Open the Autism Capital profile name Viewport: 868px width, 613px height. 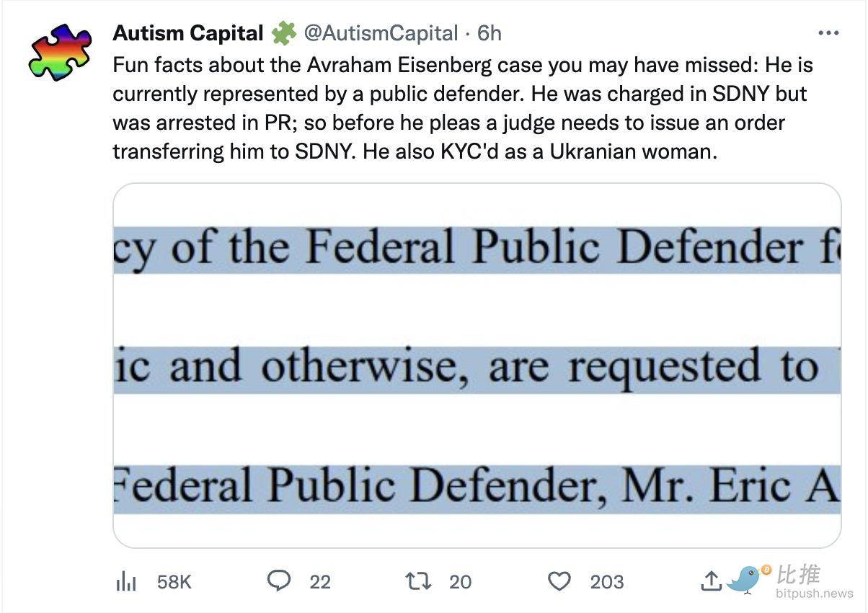188,33
